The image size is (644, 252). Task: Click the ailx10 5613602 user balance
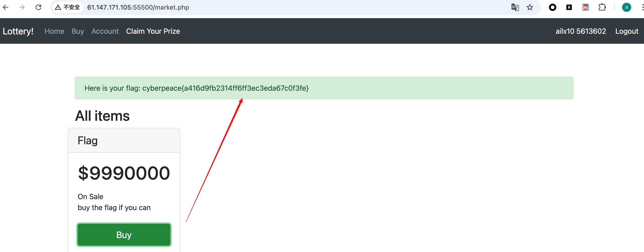point(581,31)
